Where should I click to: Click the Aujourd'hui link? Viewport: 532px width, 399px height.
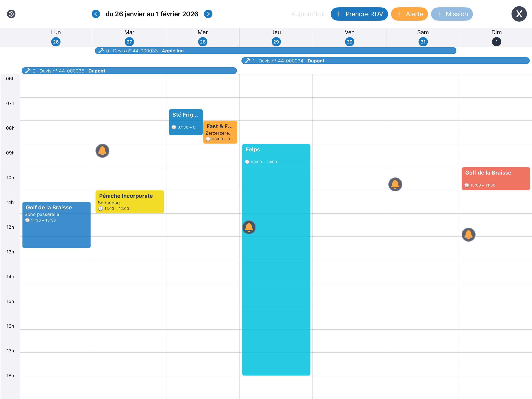pyautogui.click(x=308, y=14)
